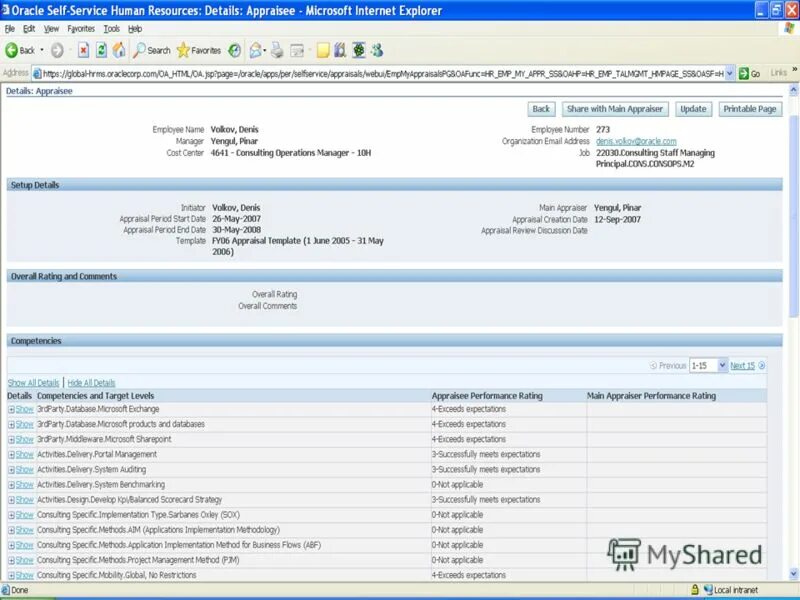Stop page loading with the Stop icon

click(83, 50)
